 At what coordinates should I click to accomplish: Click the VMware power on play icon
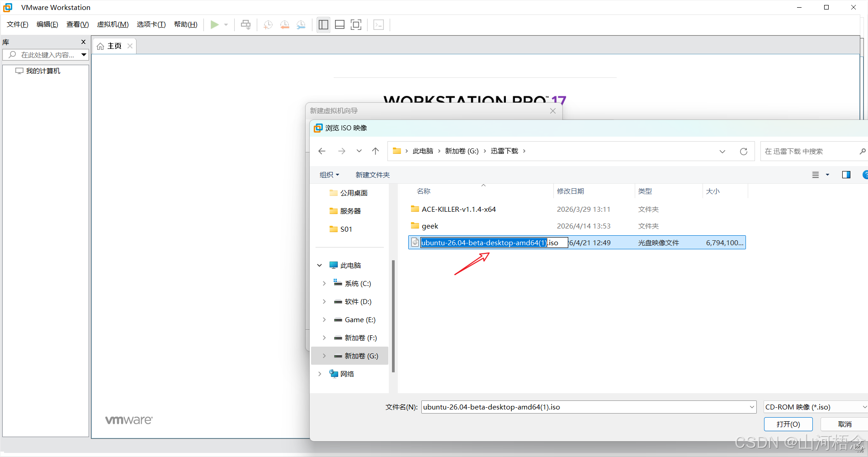coord(215,24)
